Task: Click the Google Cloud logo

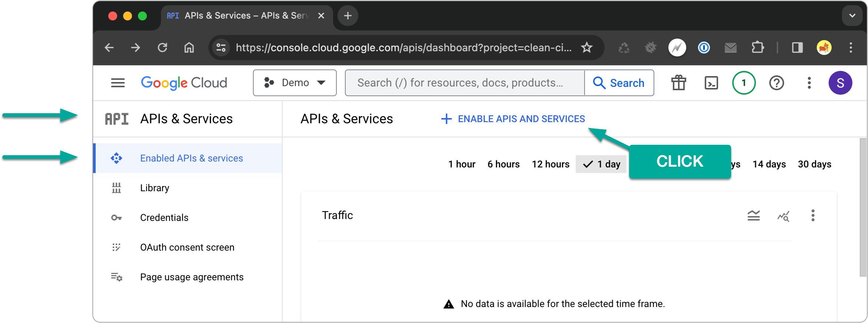Action: pos(184,83)
